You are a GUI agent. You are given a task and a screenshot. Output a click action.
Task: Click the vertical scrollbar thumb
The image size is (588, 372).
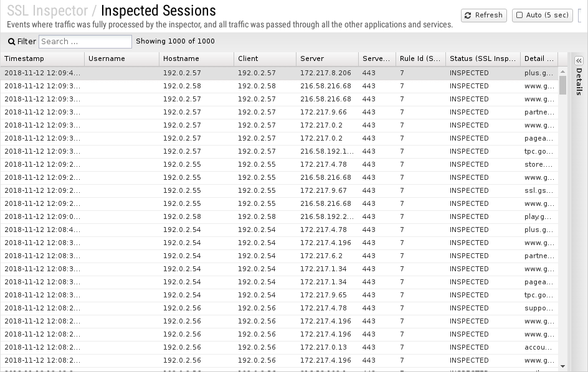click(562, 85)
